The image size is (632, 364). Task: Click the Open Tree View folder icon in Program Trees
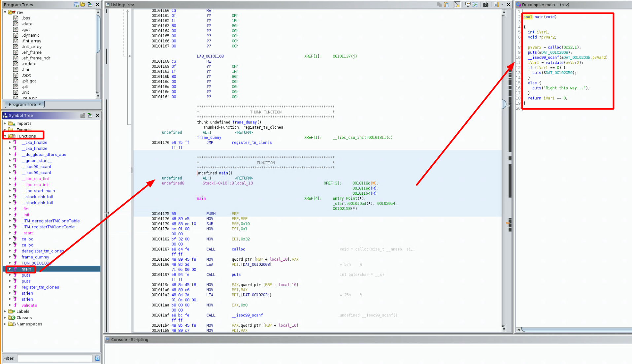click(83, 5)
